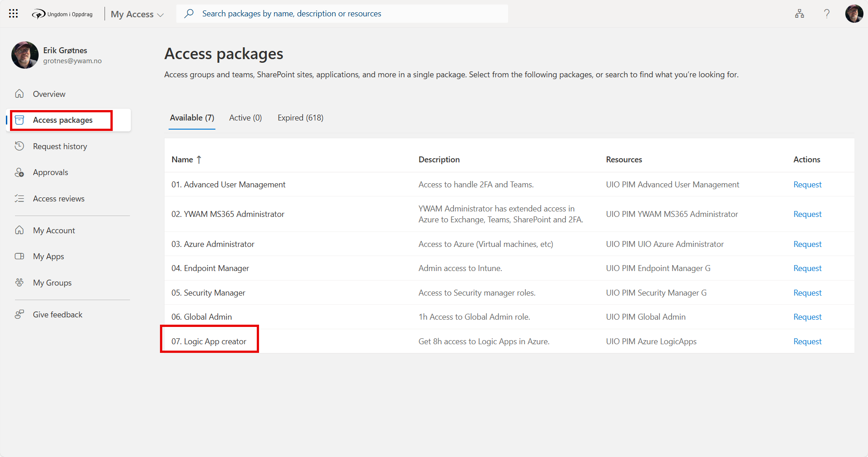Viewport: 868px width, 457px height.
Task: Open My Account in the sidebar
Action: [x=54, y=231]
